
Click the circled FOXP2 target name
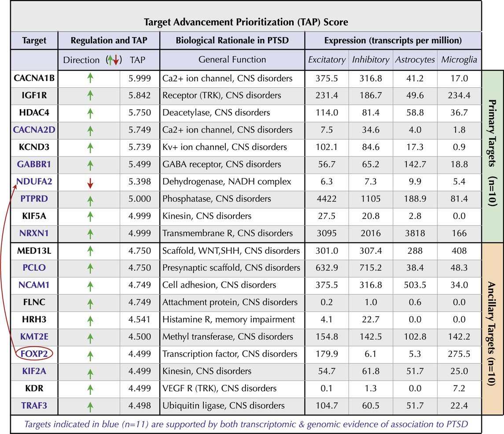click(x=33, y=354)
